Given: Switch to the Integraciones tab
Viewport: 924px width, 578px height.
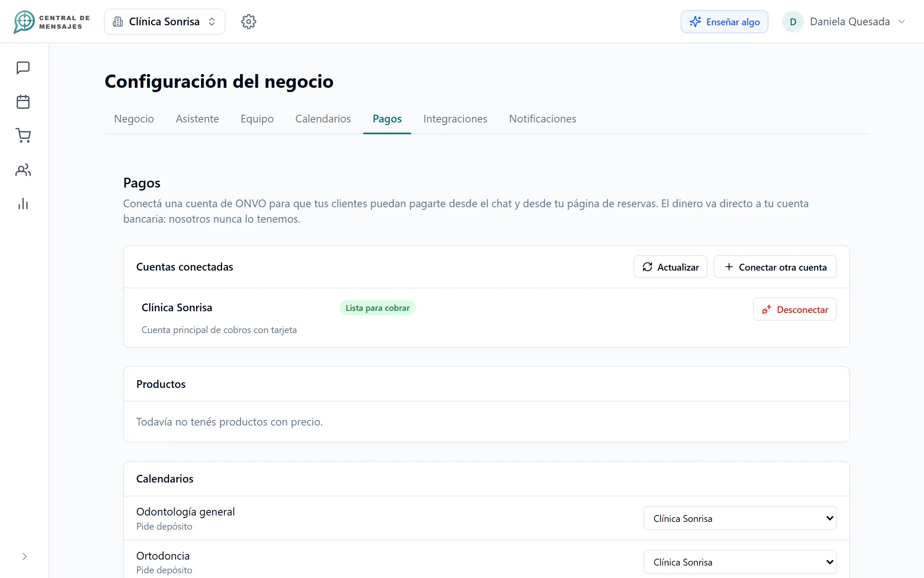Looking at the screenshot, I should click(455, 119).
